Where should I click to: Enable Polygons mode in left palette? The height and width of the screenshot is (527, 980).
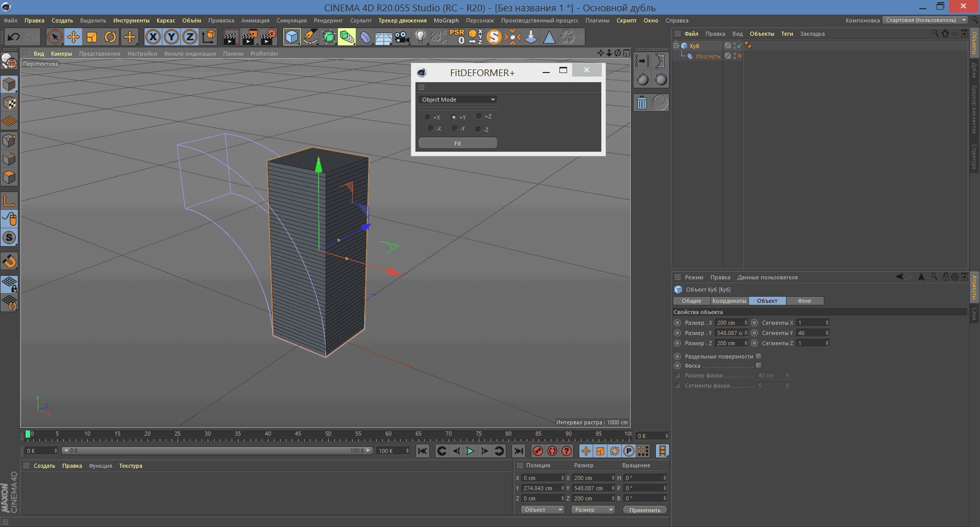pos(9,177)
